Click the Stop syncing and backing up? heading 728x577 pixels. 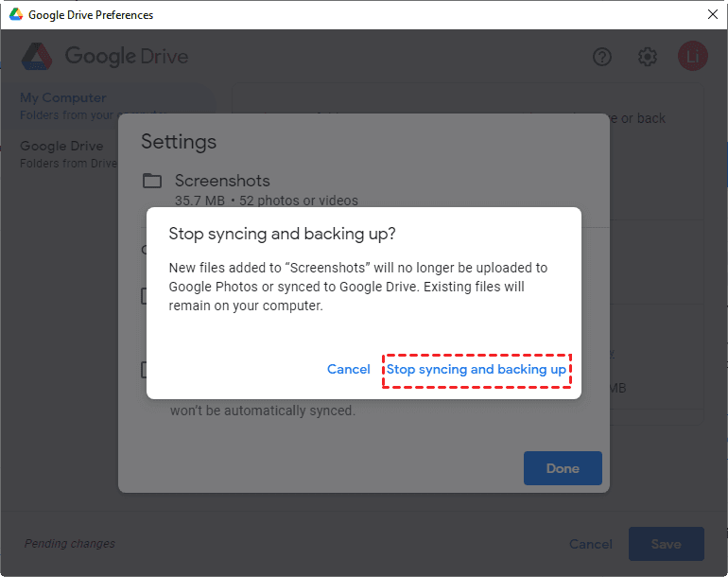(283, 234)
